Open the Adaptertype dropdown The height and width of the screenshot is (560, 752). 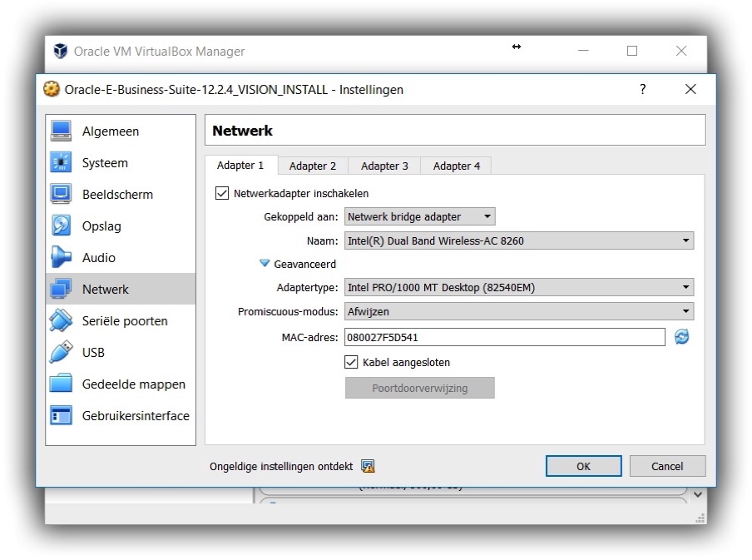(x=519, y=287)
